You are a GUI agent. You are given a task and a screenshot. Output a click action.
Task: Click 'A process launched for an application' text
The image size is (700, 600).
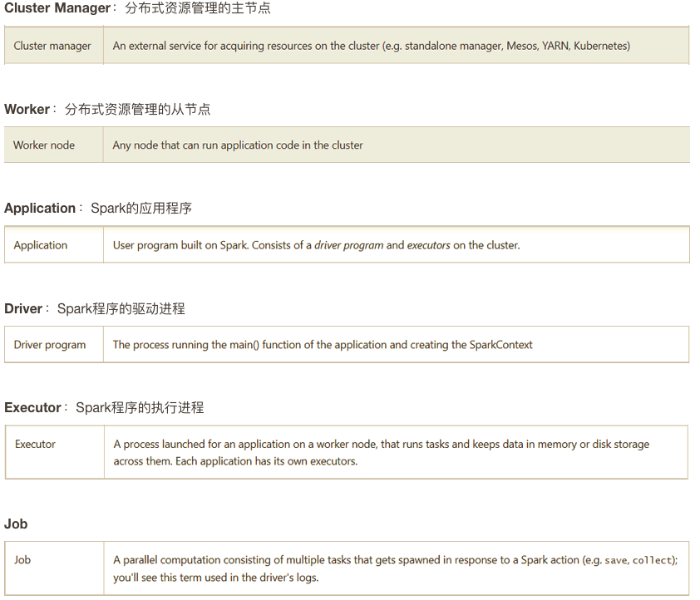tap(382, 445)
